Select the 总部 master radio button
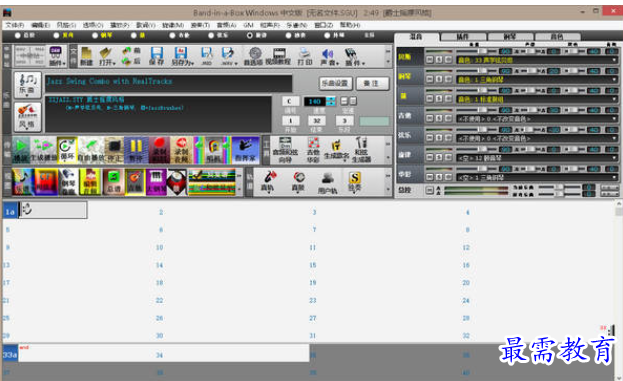The width and height of the screenshot is (623, 381). (17, 35)
